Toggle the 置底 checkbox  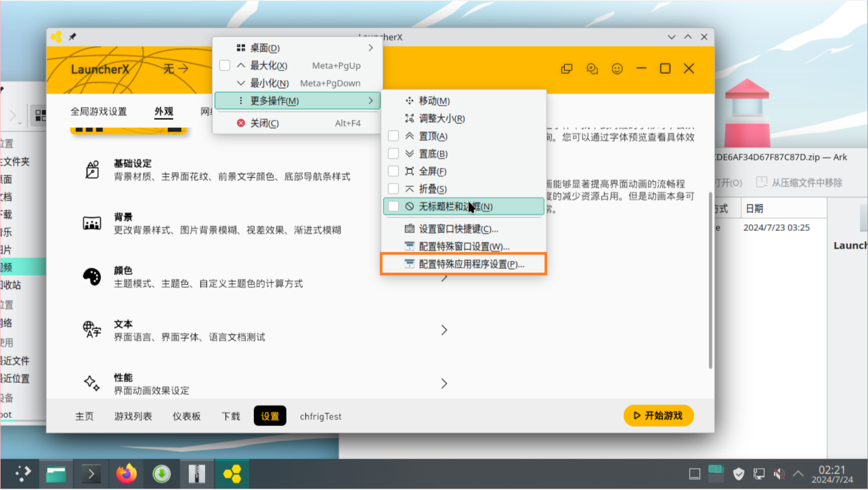tap(394, 154)
